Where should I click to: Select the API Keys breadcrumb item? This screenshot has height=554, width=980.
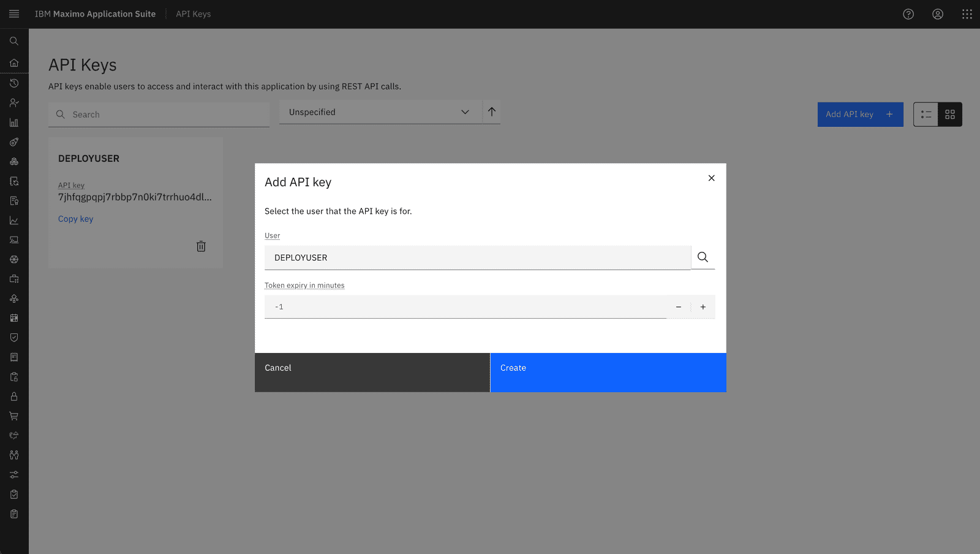(193, 13)
